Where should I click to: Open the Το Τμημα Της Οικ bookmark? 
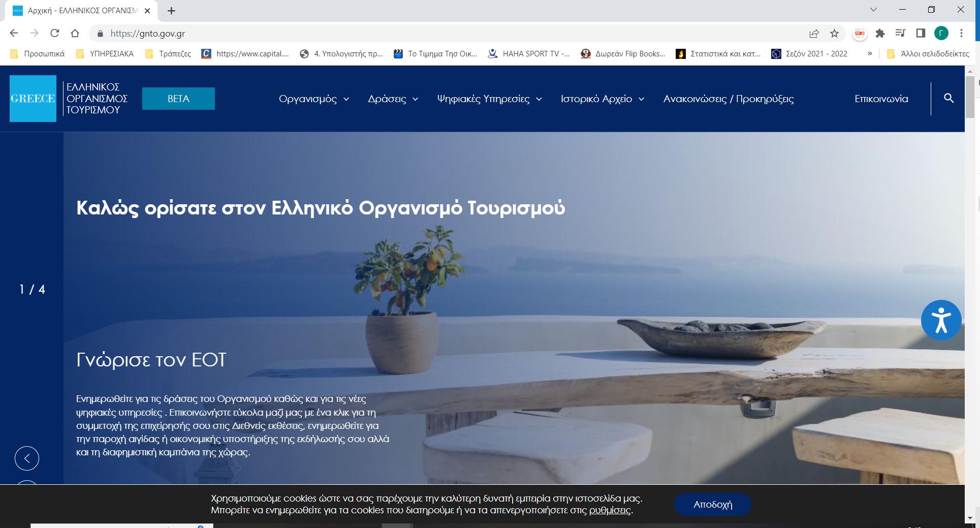(x=436, y=53)
